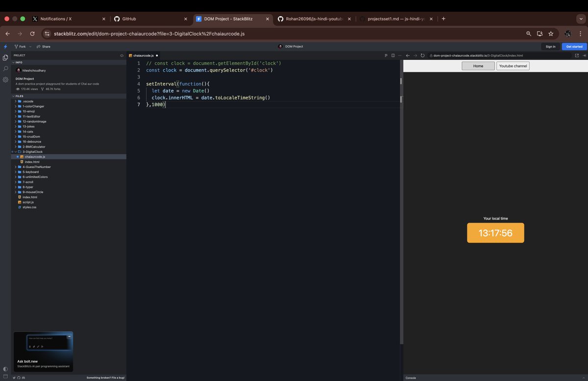Open StackBlitz GitHub link icon in footer

click(19, 378)
